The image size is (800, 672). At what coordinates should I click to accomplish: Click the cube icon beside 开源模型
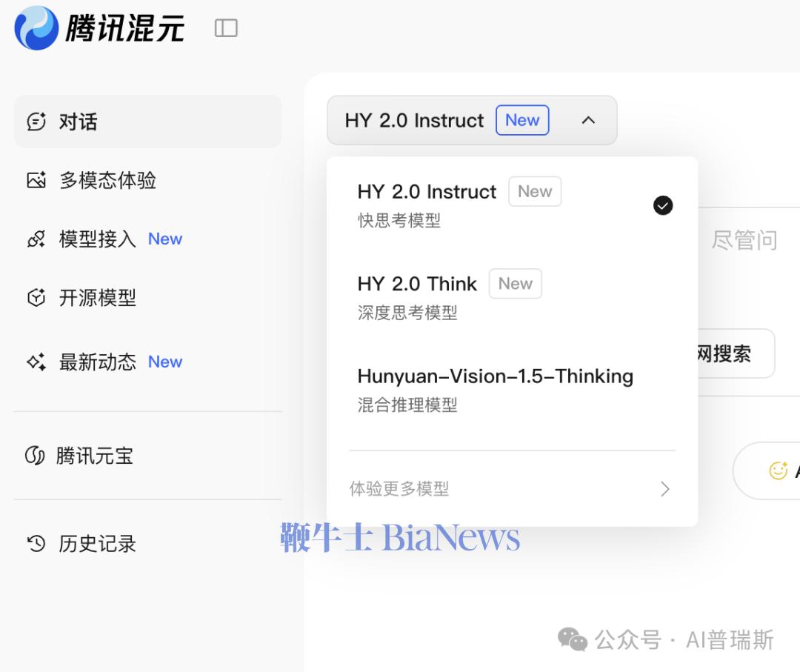point(36,298)
